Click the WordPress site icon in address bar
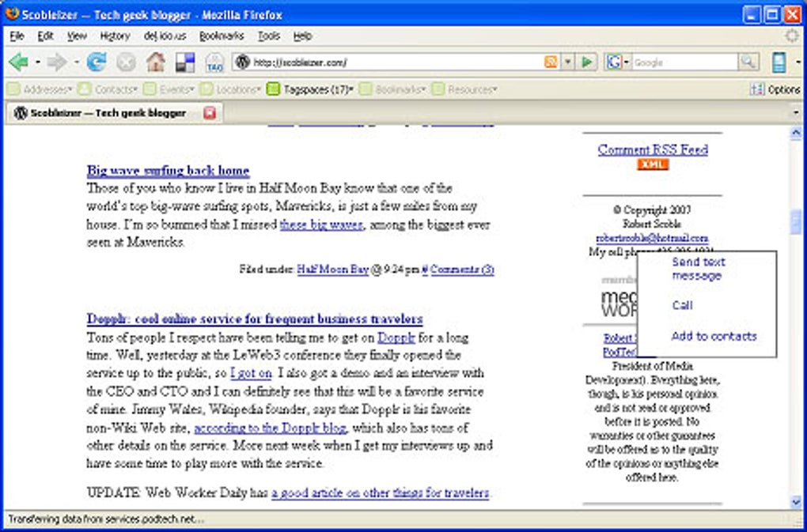The image size is (807, 532). coord(242,62)
